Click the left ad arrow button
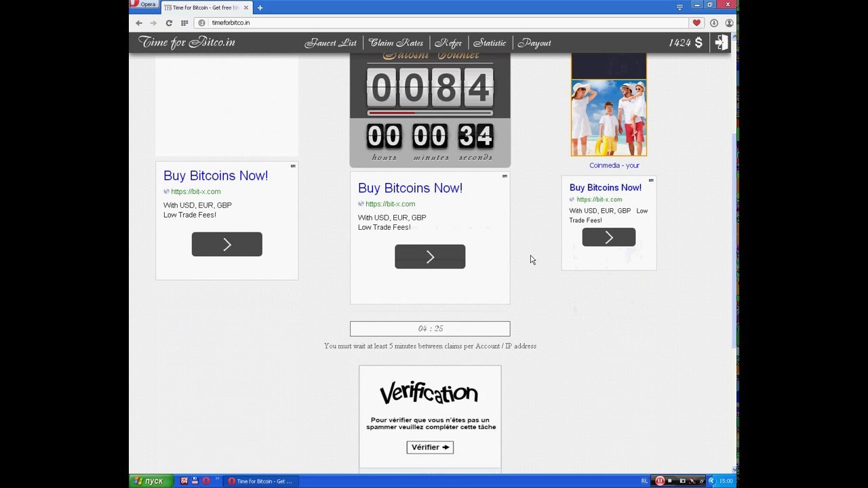Viewport: 868px width, 488px height. point(227,244)
